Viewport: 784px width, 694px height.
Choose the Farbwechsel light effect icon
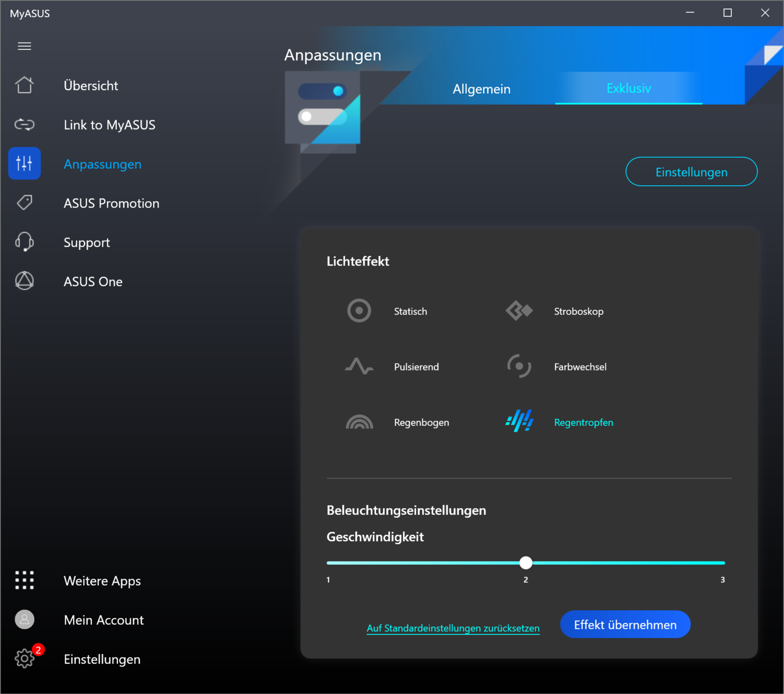pos(519,366)
